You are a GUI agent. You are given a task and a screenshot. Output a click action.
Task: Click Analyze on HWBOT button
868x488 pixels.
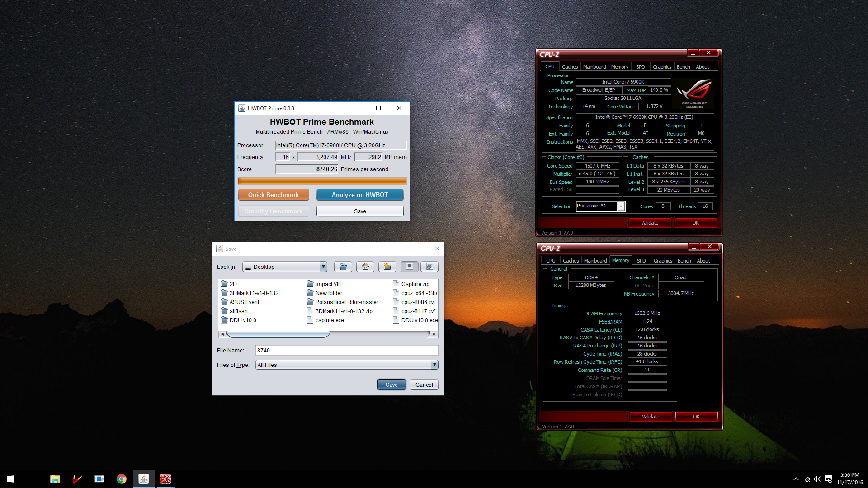point(360,195)
